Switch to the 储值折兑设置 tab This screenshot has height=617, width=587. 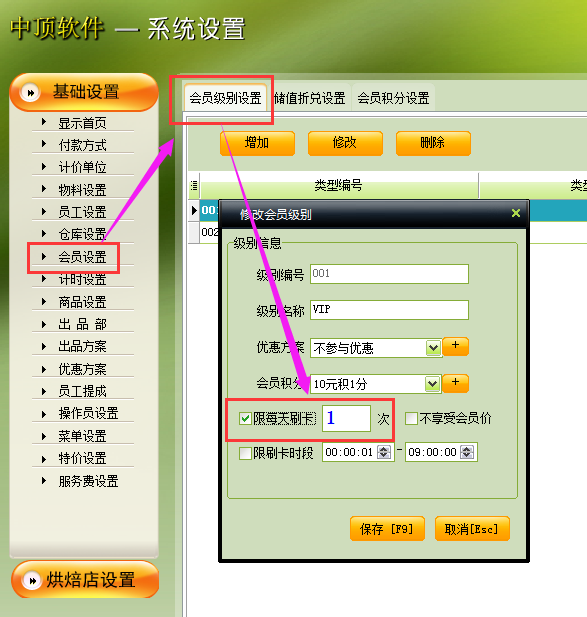[x=310, y=98]
